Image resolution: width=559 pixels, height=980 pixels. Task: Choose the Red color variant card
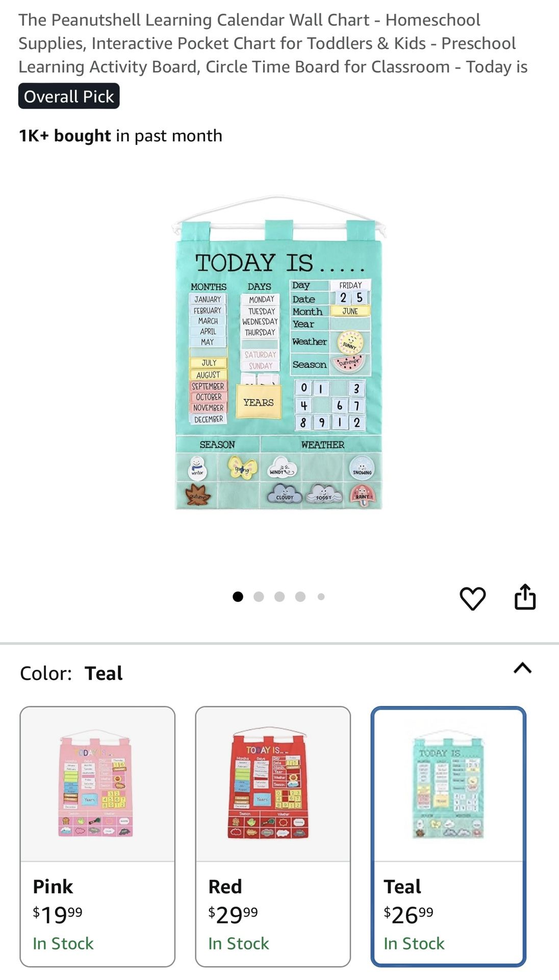click(273, 837)
